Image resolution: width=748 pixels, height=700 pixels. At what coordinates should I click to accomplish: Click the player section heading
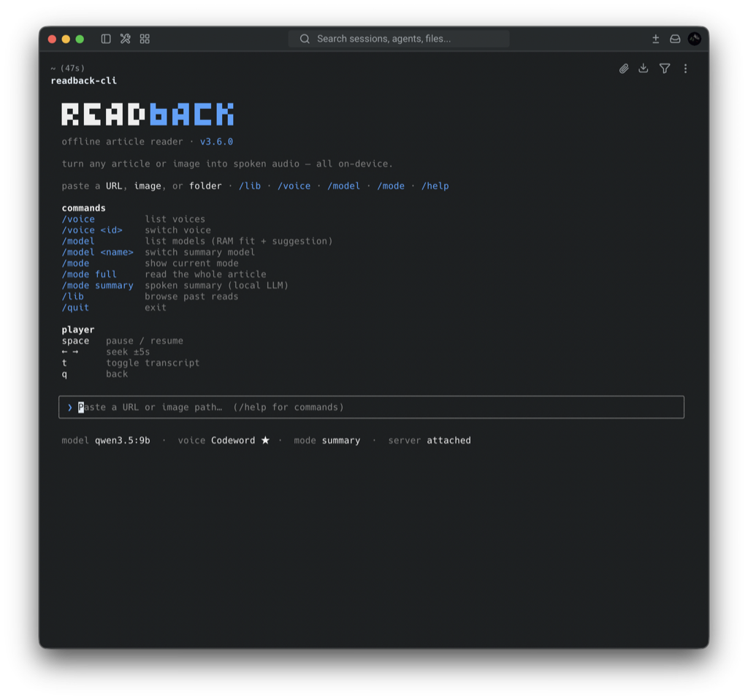click(78, 330)
